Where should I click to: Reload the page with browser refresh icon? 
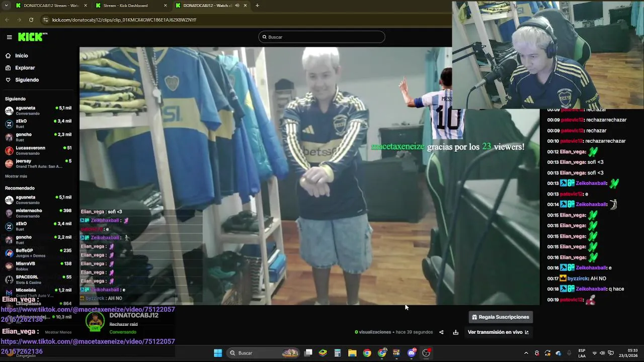(x=31, y=20)
